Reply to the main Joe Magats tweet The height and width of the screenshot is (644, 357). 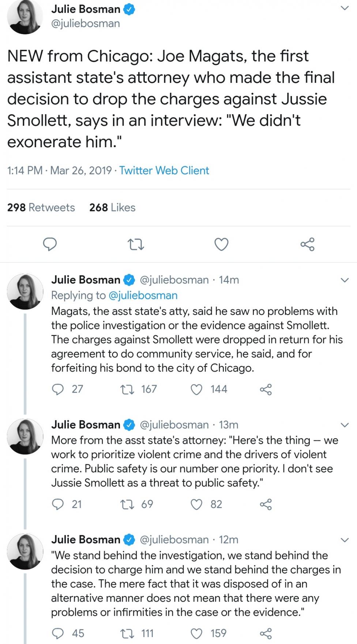(x=50, y=244)
